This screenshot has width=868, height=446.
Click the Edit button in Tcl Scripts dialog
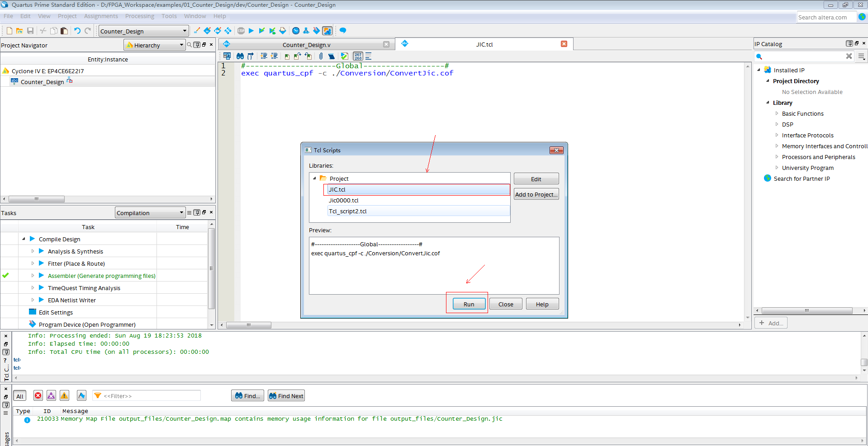coord(536,178)
